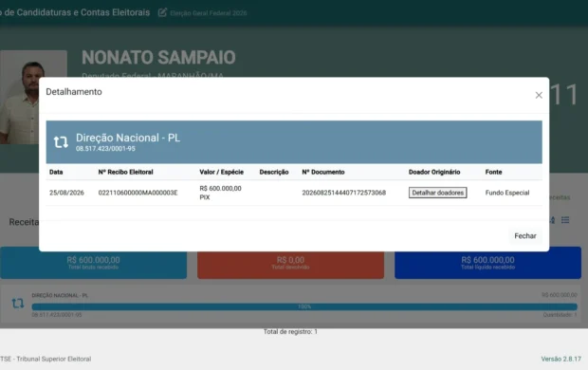The image size is (588, 370).
Task: Select the red Total devolvido card
Action: [x=290, y=263]
